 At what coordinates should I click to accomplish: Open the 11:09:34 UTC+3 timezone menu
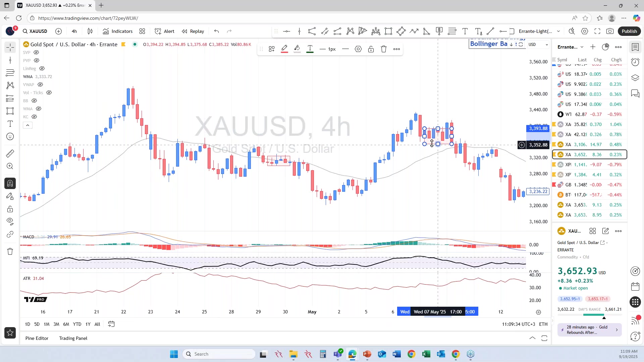[x=519, y=324]
